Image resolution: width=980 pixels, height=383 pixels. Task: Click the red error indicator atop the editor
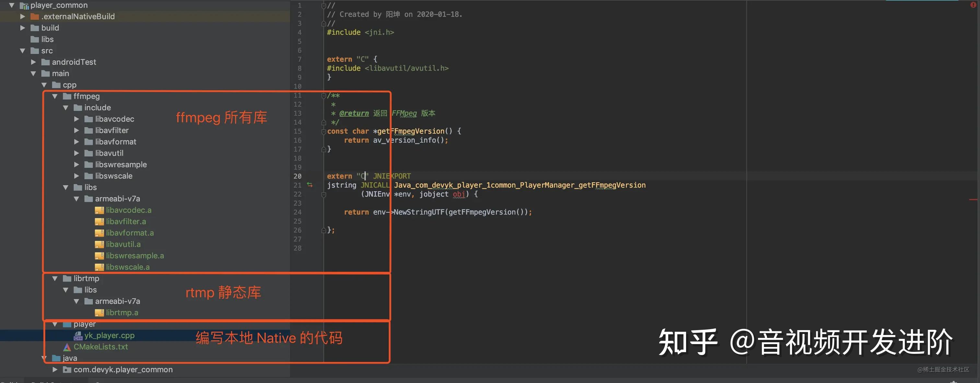point(973,5)
